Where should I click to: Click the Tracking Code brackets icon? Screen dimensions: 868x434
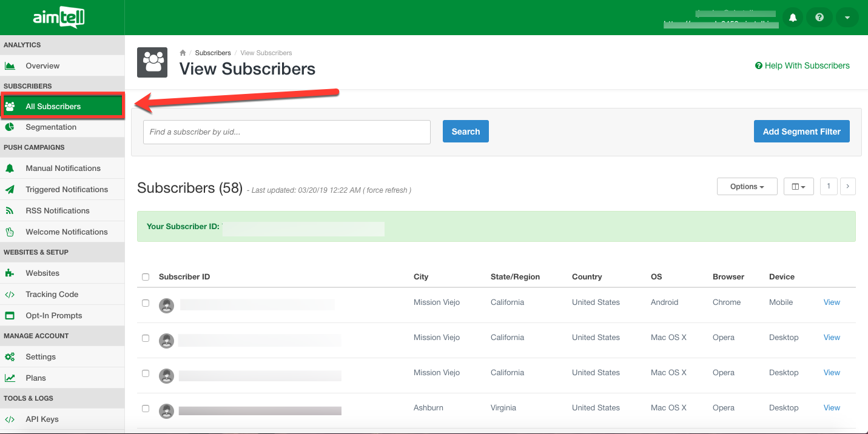10,295
